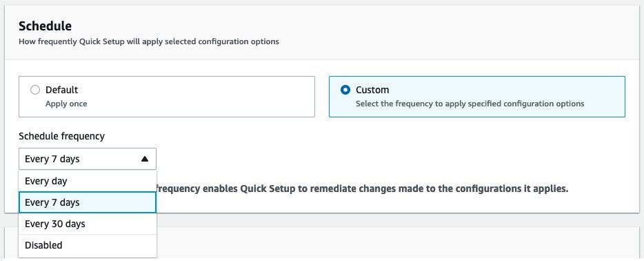The image size is (644, 261).
Task: Click the "Custom" option label text
Action: tap(372, 90)
